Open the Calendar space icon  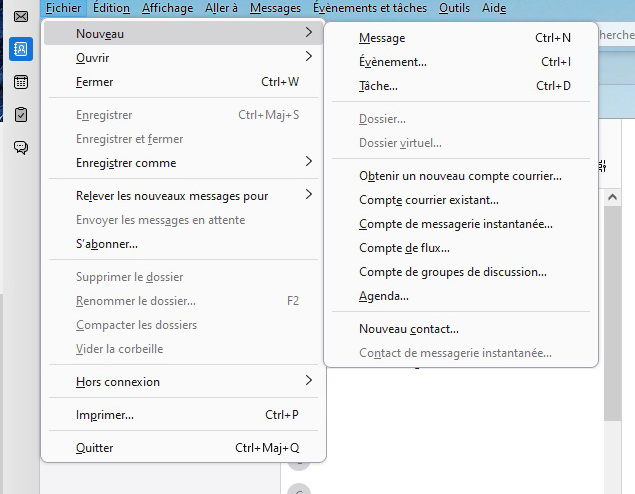[x=21, y=82]
